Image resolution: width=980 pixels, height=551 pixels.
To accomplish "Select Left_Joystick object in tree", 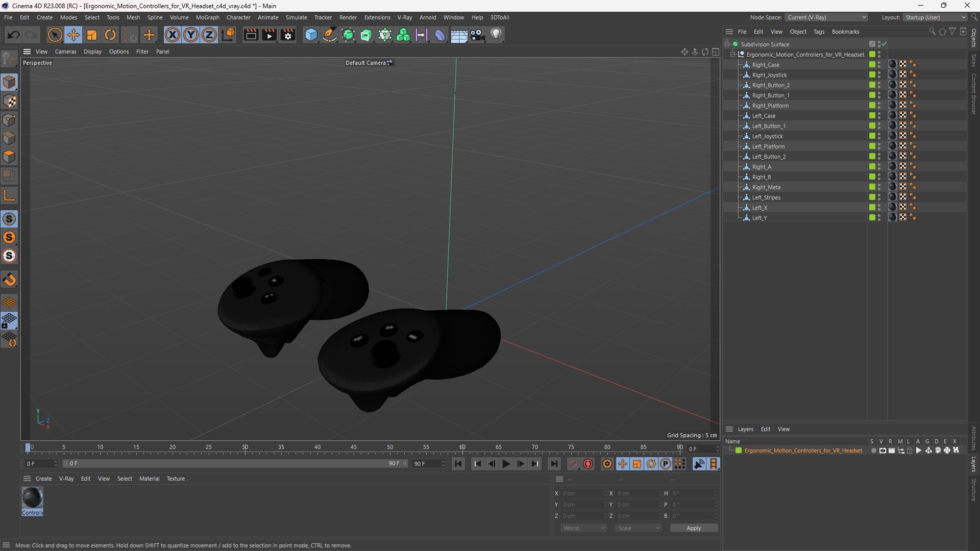I will click(x=767, y=136).
